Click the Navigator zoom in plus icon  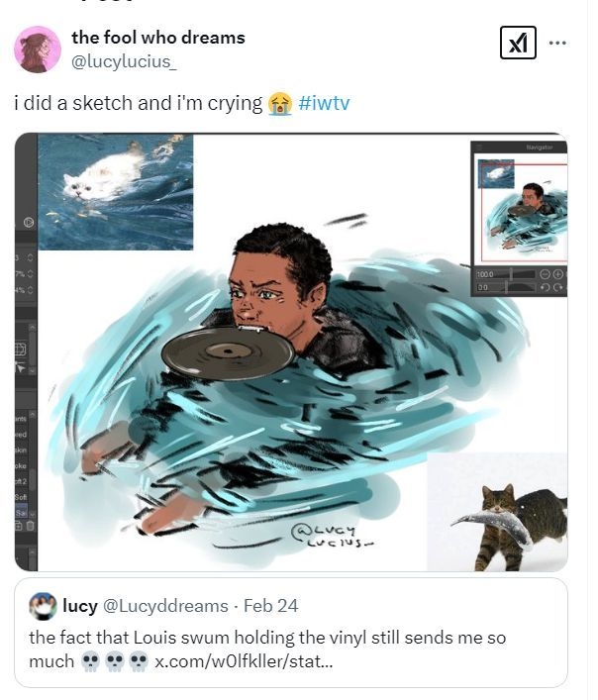(x=557, y=273)
